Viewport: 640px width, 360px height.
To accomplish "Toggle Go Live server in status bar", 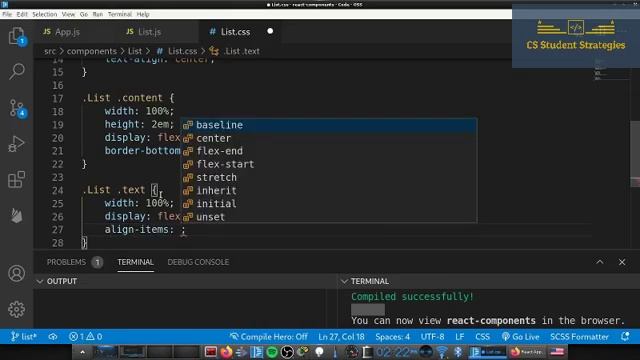I will pos(520,337).
